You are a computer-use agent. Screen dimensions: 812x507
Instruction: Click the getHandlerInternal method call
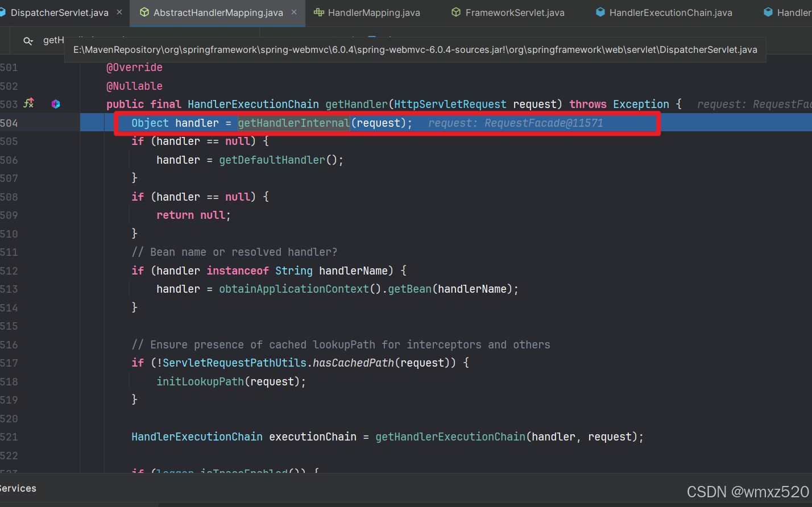point(294,123)
